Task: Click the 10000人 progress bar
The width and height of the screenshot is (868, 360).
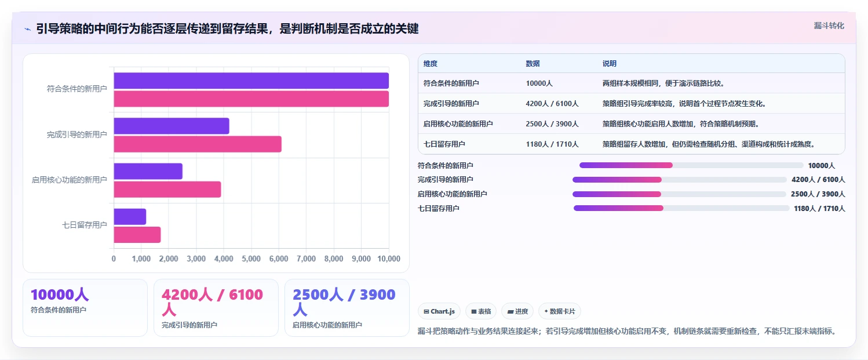Action: point(692,165)
